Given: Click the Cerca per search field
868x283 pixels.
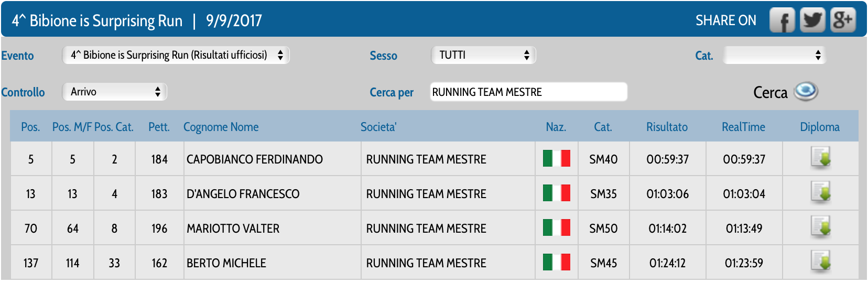Looking at the screenshot, I should [528, 92].
